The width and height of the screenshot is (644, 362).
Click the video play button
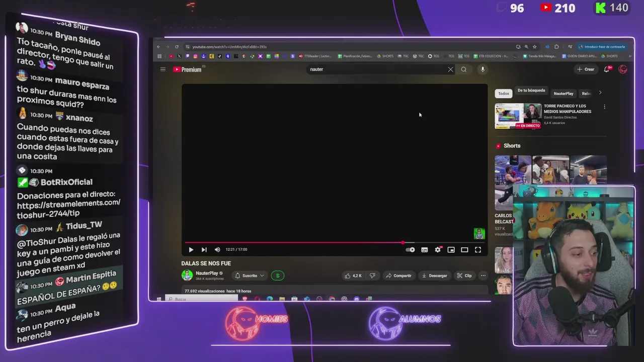(x=191, y=249)
